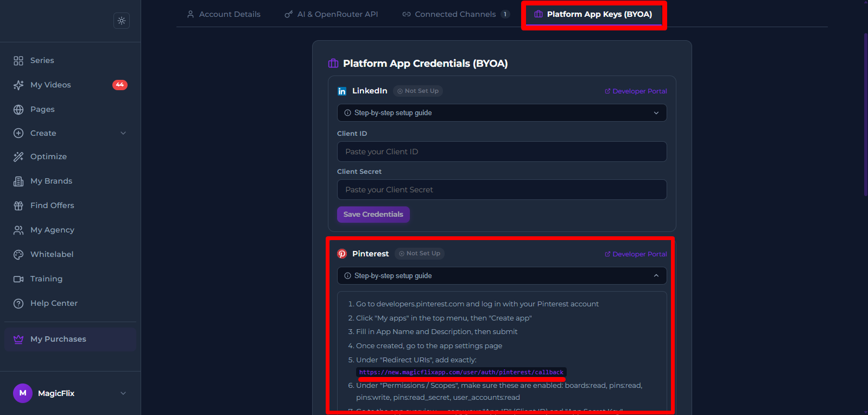868x415 pixels.
Task: Click the My Agency people icon
Action: pyautogui.click(x=18, y=230)
